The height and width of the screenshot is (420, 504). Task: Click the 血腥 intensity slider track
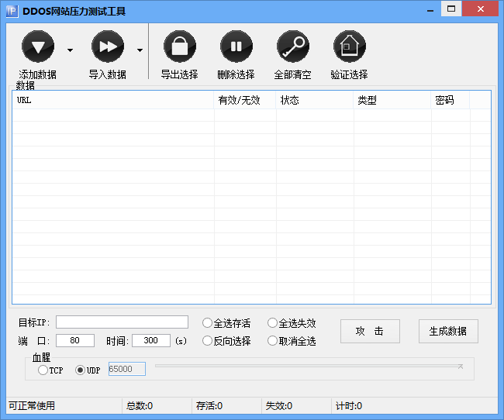309,366
